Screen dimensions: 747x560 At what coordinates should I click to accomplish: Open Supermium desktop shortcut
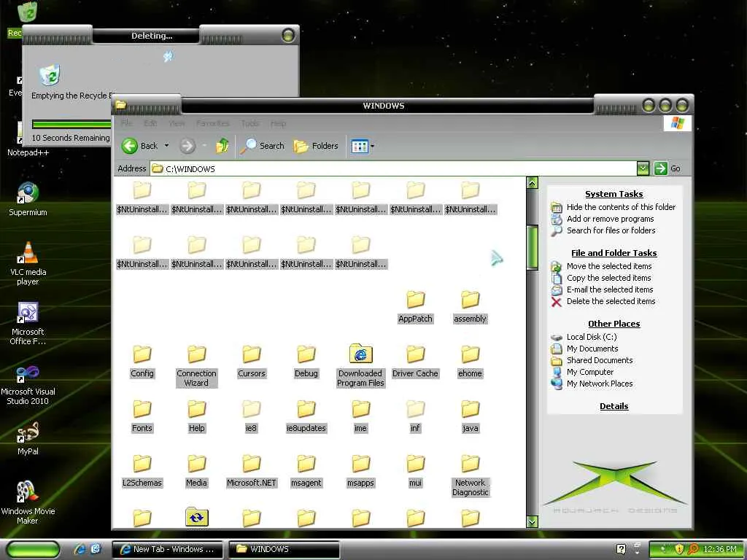(x=28, y=199)
